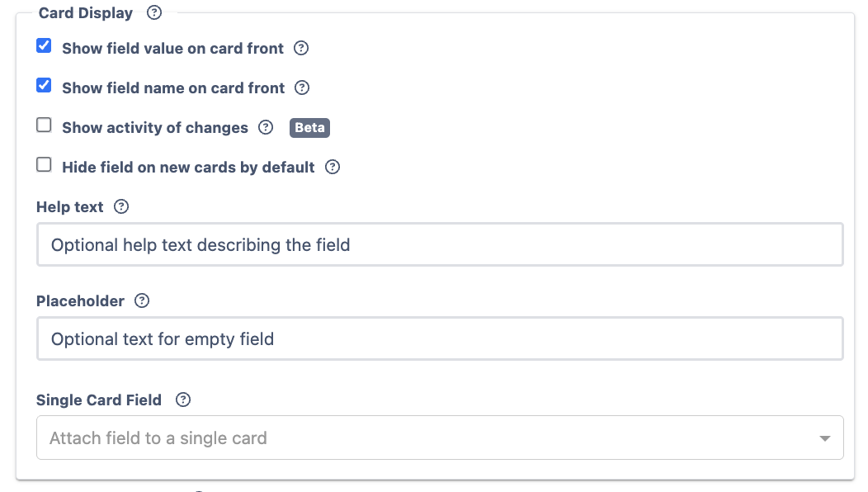Uncheck Show field value on card front checkbox
868x492 pixels.
click(x=45, y=46)
